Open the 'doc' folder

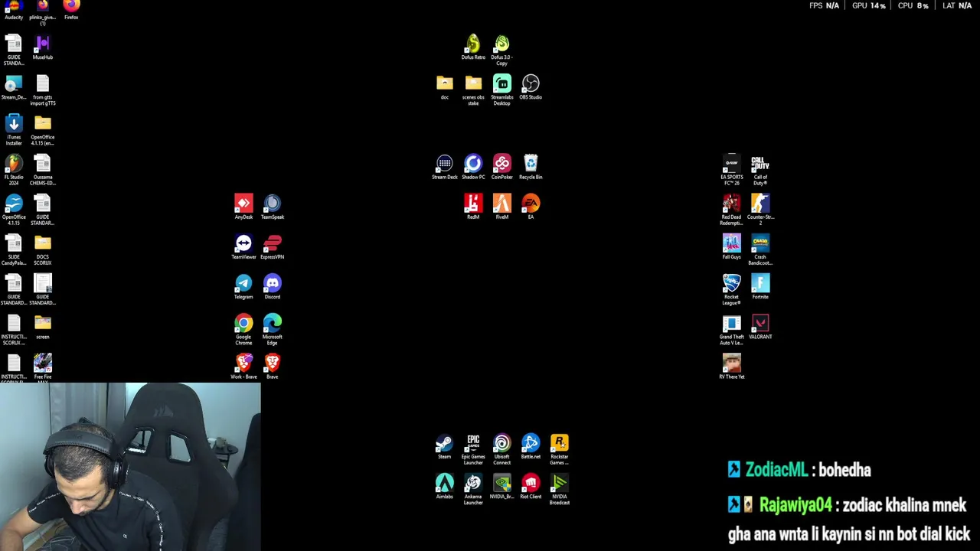pos(445,87)
